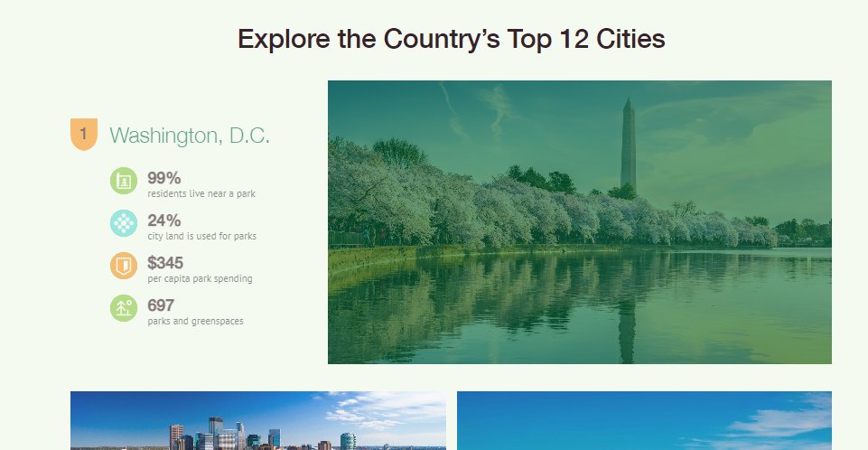The height and width of the screenshot is (450, 868).
Task: Click the 697 statistic value
Action: (161, 305)
